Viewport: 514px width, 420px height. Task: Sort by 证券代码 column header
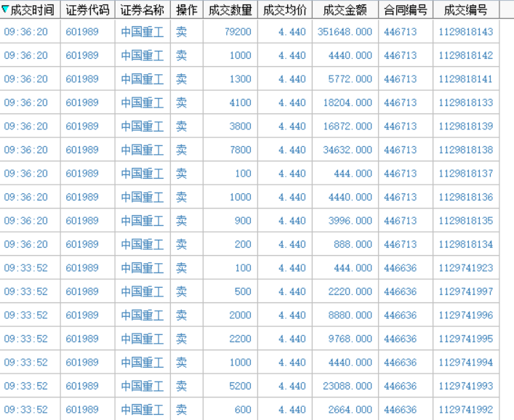pos(87,10)
